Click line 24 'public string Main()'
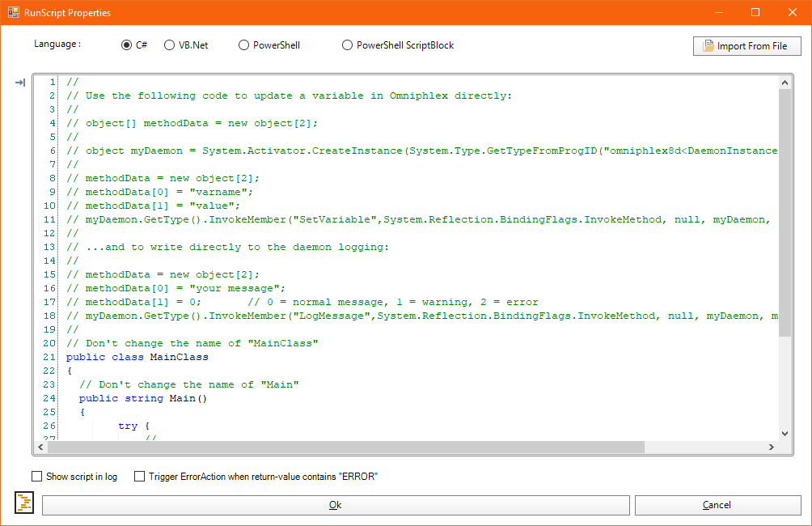This screenshot has width=812, height=526. (143, 398)
